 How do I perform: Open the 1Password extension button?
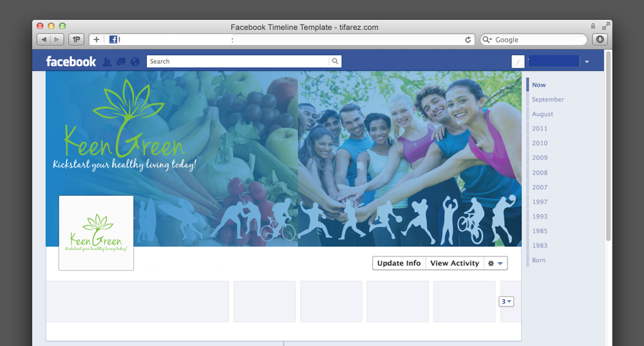coord(77,40)
